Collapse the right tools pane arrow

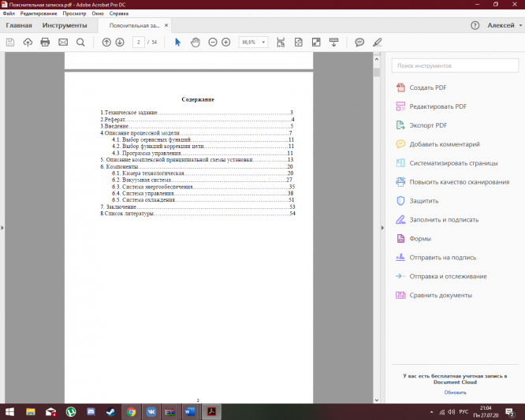pyautogui.click(x=382, y=228)
